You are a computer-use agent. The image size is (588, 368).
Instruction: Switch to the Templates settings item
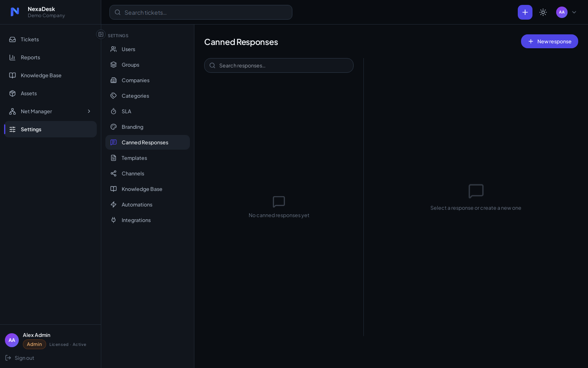coord(147,158)
